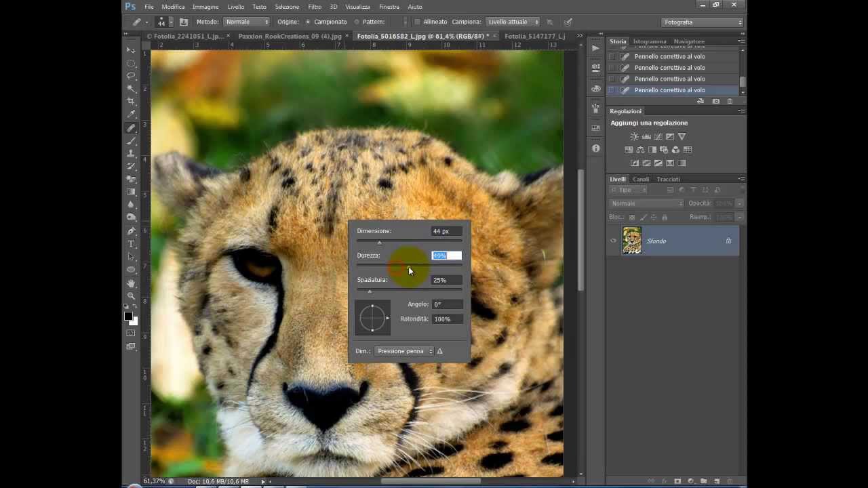The image size is (868, 488).
Task: Select the Campionato source radio button
Action: tap(308, 22)
